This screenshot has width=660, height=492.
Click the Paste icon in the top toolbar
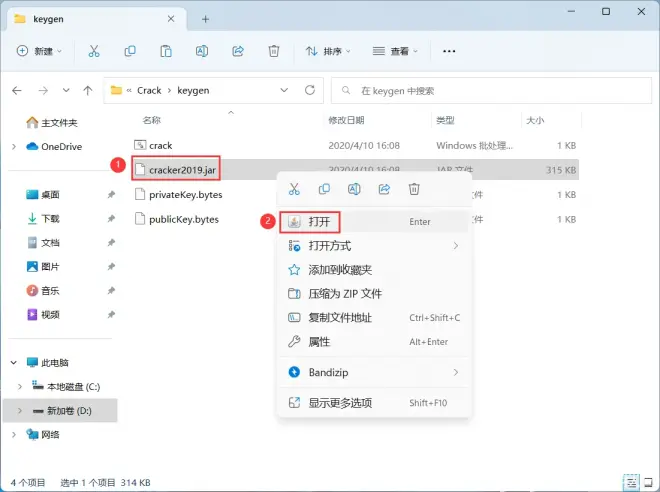pyautogui.click(x=166, y=51)
